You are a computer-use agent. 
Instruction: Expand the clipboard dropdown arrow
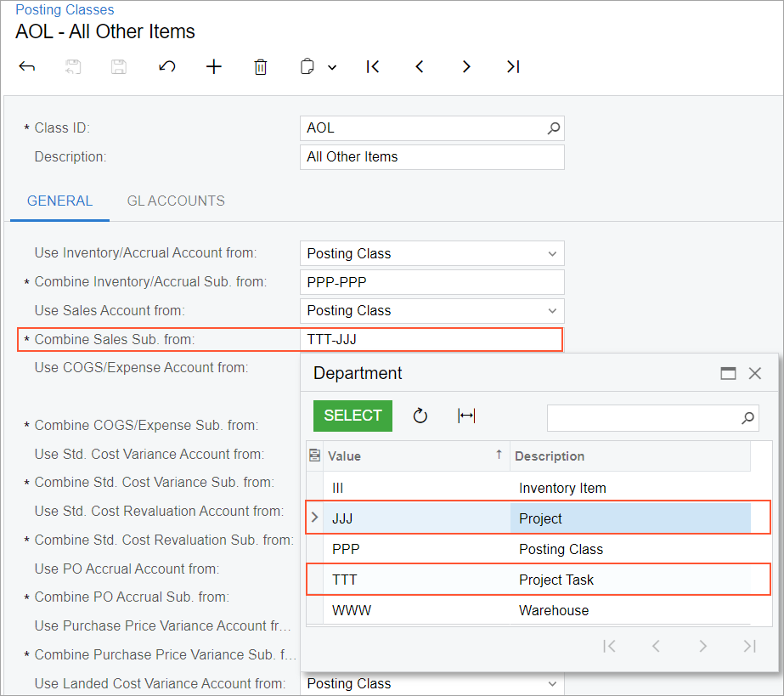click(x=331, y=67)
